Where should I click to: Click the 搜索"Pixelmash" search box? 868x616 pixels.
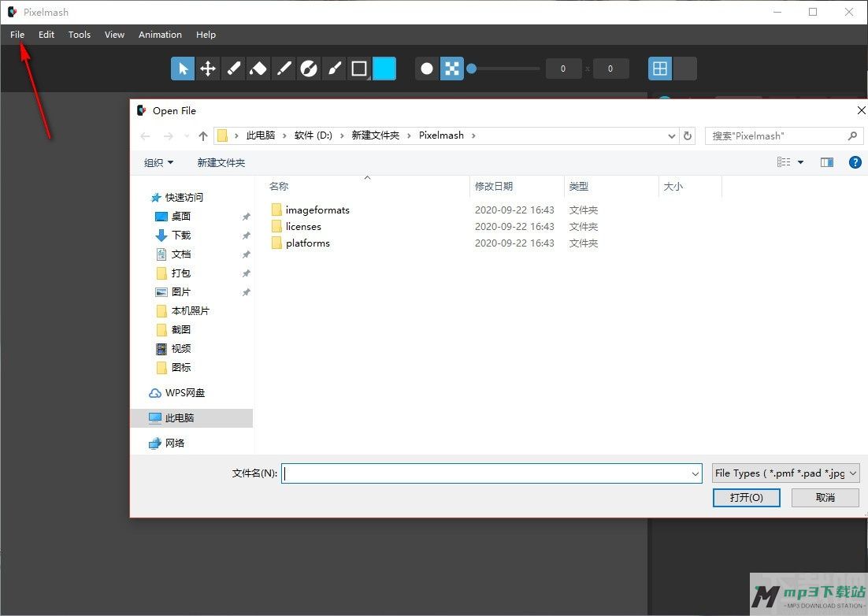[x=783, y=136]
